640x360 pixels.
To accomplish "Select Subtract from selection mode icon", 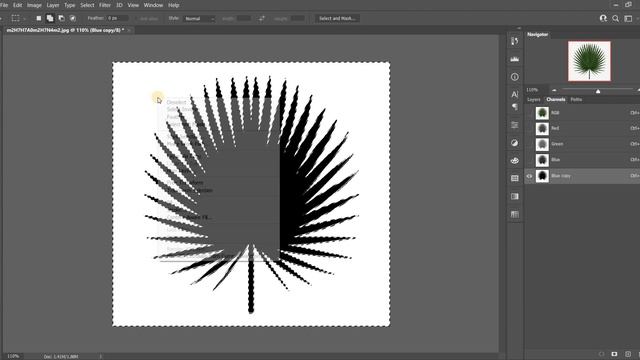I will tap(61, 18).
